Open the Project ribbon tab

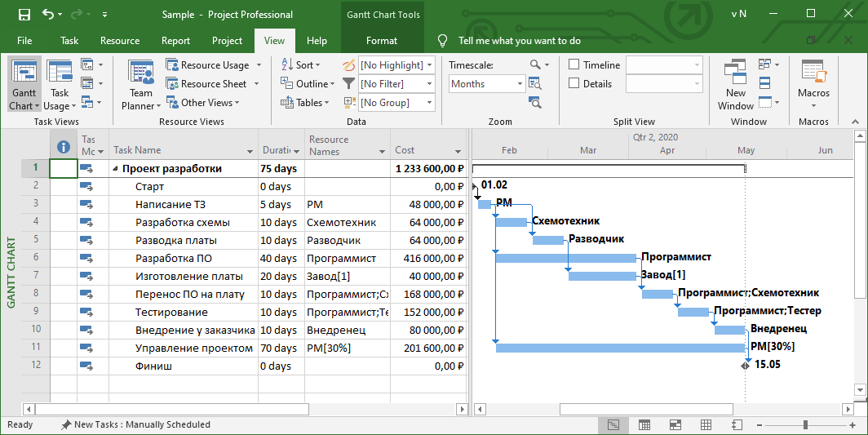[x=227, y=41]
